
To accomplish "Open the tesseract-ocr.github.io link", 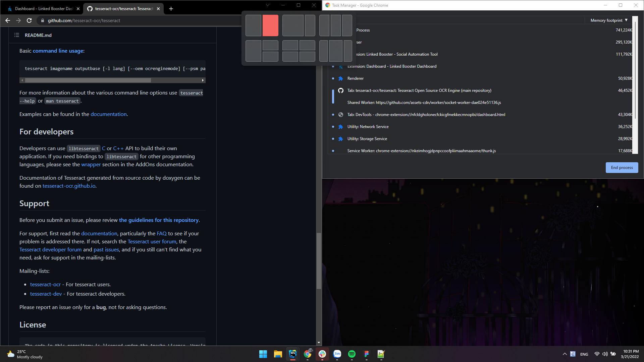I will pos(69,186).
